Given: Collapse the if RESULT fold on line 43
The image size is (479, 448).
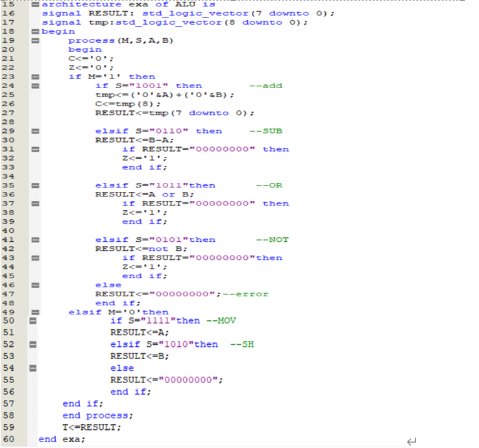Looking at the screenshot, I should [36, 258].
